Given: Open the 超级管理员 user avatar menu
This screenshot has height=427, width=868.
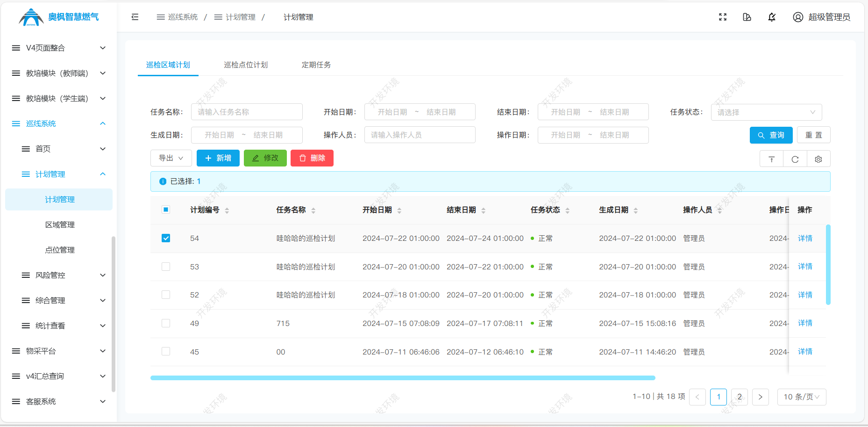Looking at the screenshot, I should pyautogui.click(x=821, y=17).
